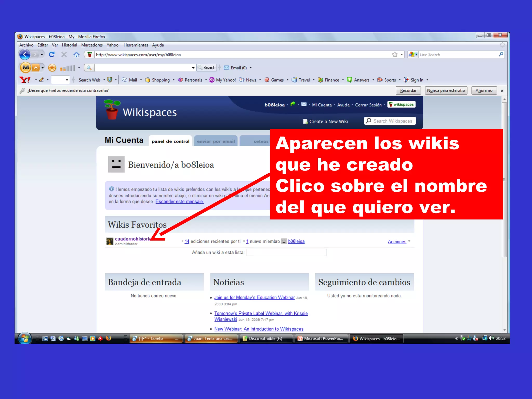Open the Marcadores menu

coord(92,45)
